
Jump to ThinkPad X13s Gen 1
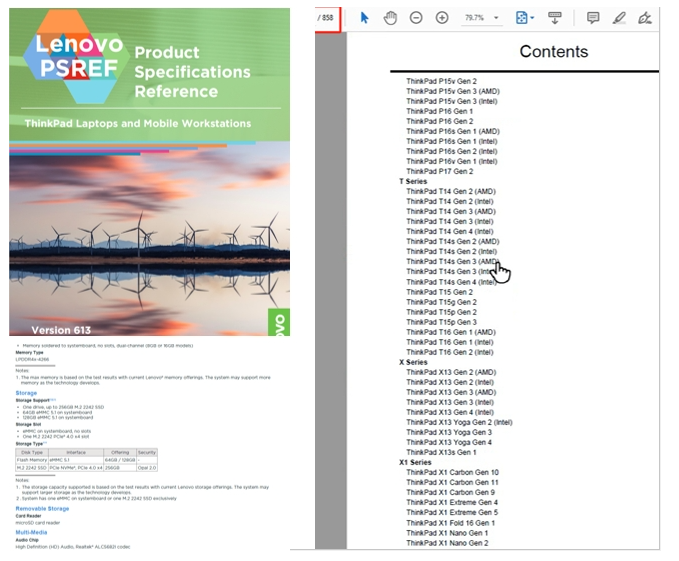441,452
